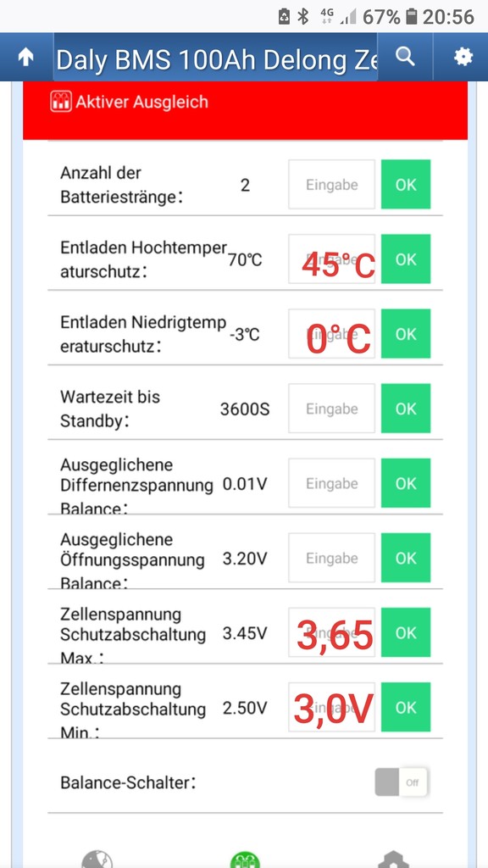Open search with the magnifier icon
Screen dimensions: 488x868
tap(406, 57)
